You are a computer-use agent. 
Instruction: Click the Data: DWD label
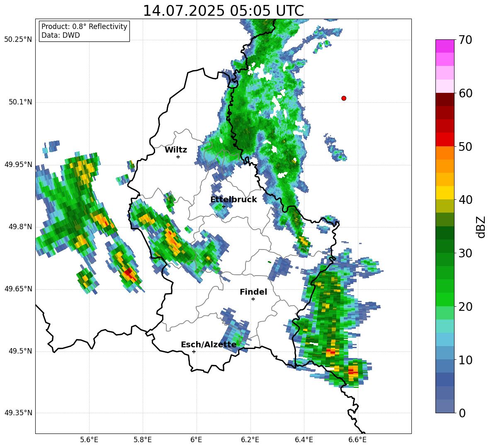click(x=61, y=35)
